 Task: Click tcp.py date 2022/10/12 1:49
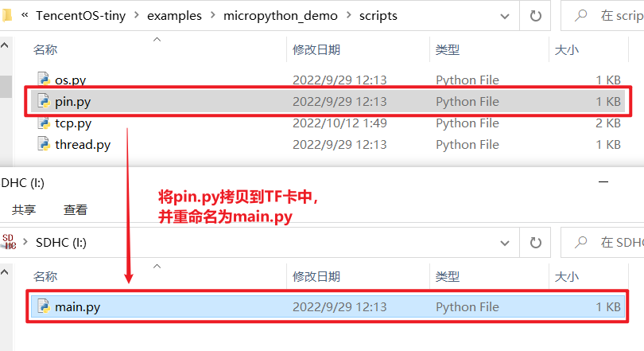click(x=339, y=123)
